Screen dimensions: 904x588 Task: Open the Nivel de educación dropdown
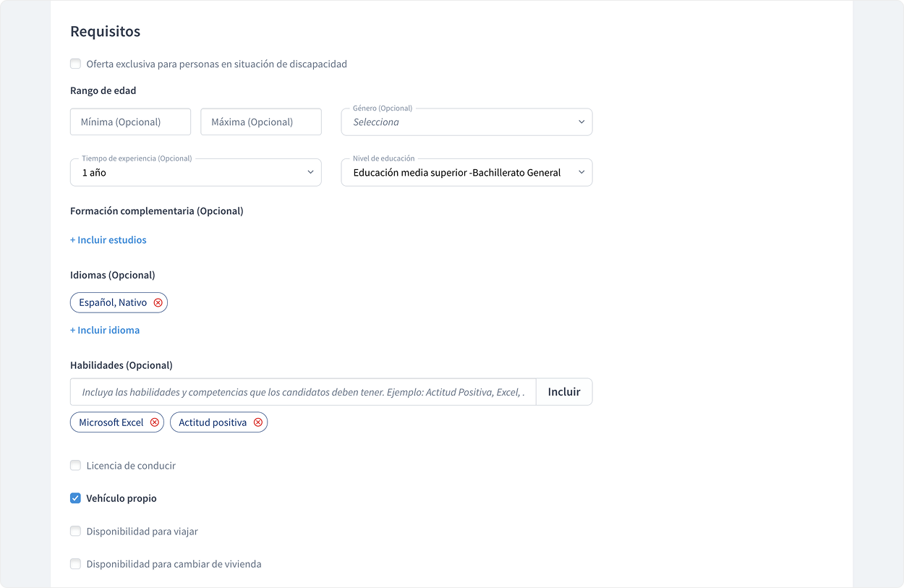pyautogui.click(x=466, y=173)
